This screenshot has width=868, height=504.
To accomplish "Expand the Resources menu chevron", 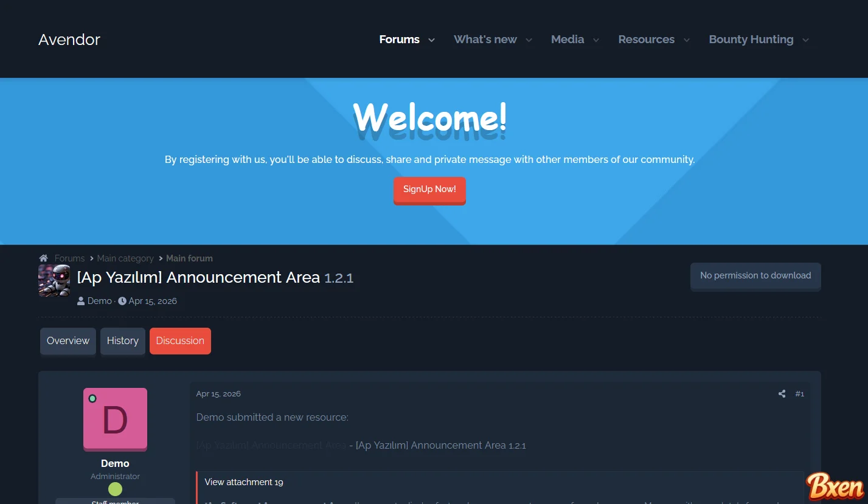I will point(687,40).
